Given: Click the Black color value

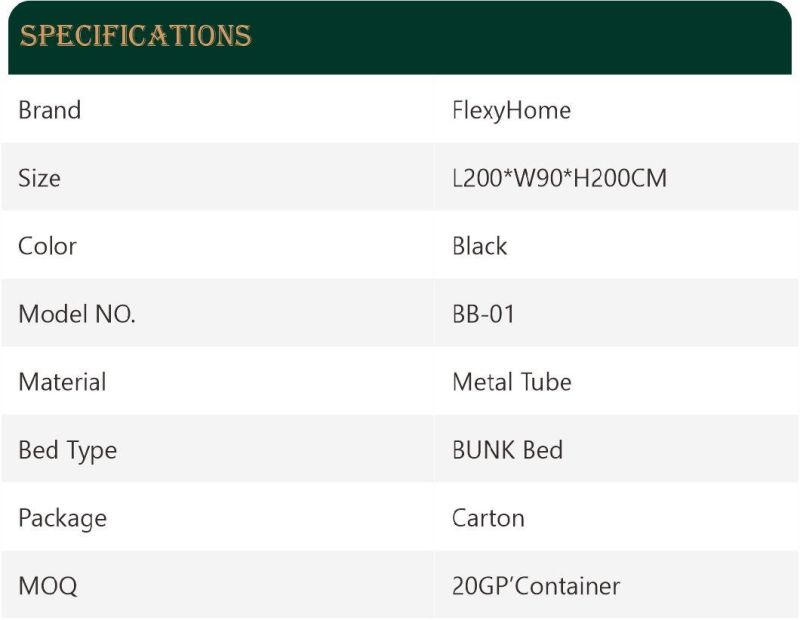Looking at the screenshot, I should point(480,246).
